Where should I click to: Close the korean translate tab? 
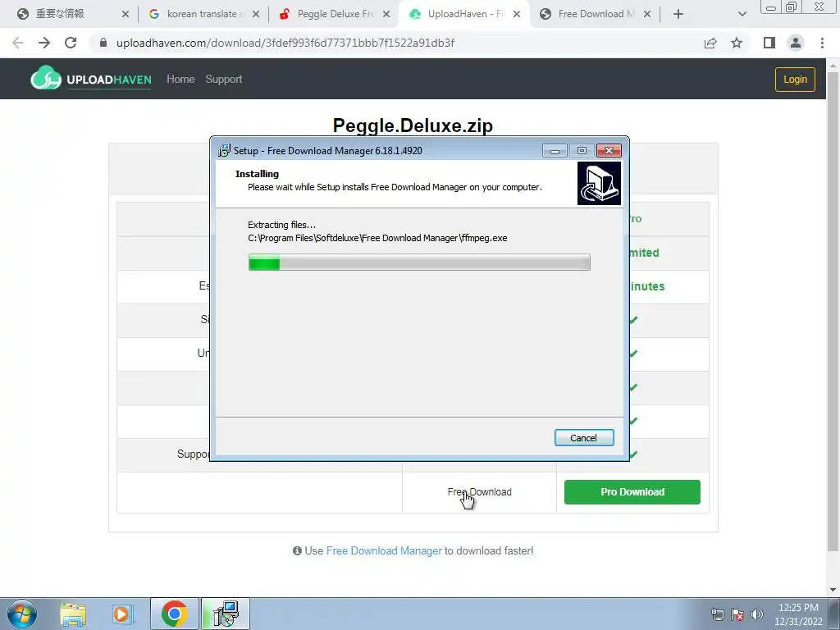(x=256, y=14)
